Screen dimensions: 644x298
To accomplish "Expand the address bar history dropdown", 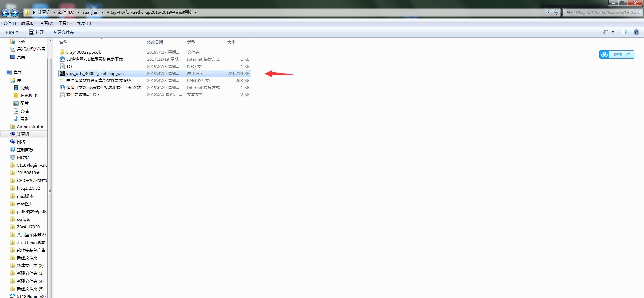I will coord(548,12).
